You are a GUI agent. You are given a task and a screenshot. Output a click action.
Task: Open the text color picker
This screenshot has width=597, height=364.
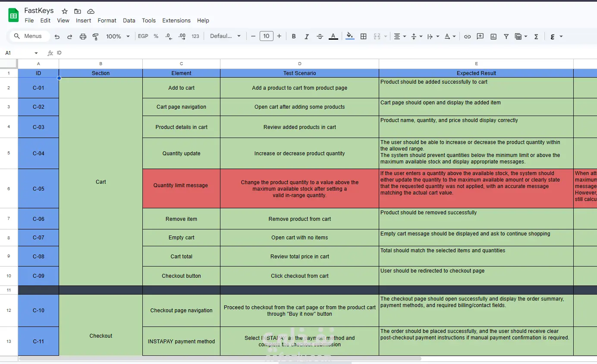tap(333, 37)
